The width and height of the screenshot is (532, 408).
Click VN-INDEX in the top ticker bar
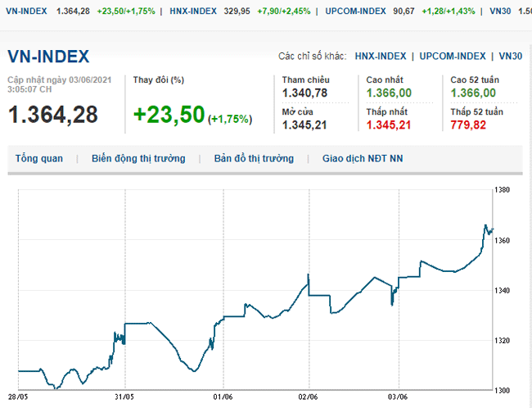26,11
